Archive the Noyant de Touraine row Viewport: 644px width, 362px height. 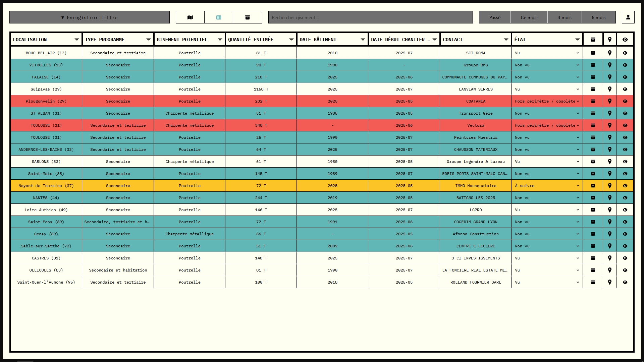click(593, 186)
